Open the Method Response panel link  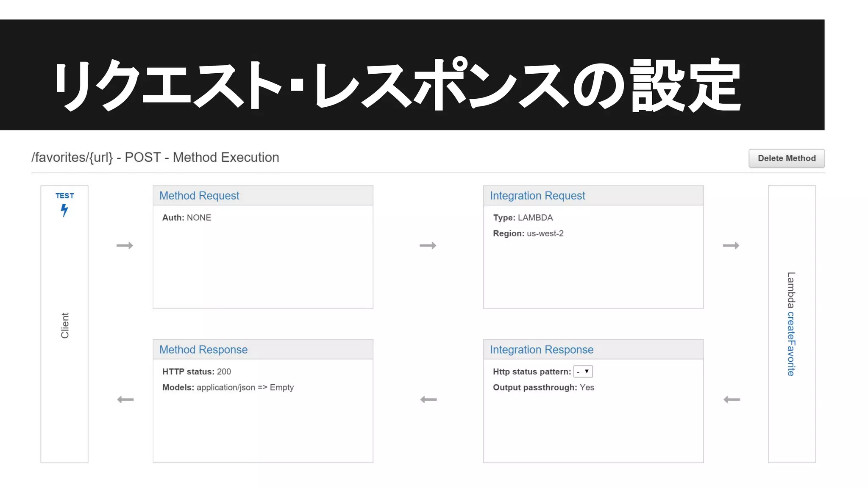203,349
